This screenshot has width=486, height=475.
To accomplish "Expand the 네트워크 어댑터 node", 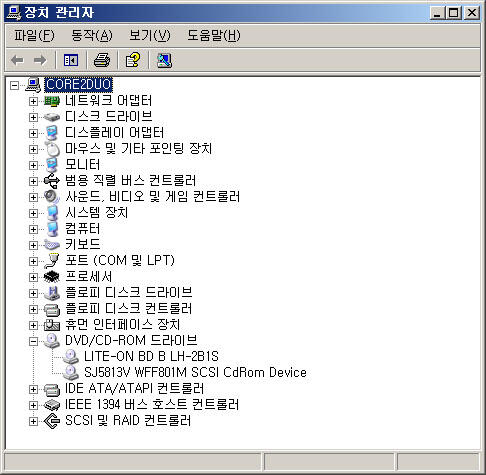I will click(x=33, y=101).
